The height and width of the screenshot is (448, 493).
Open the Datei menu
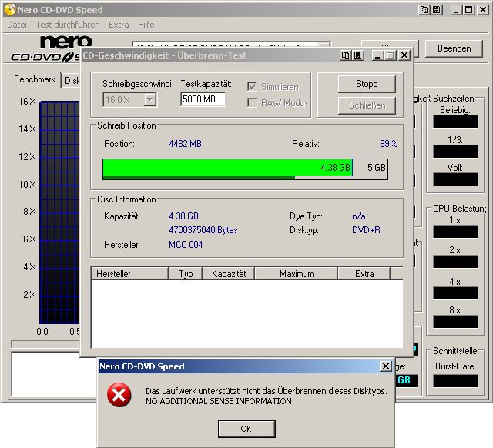pos(17,25)
